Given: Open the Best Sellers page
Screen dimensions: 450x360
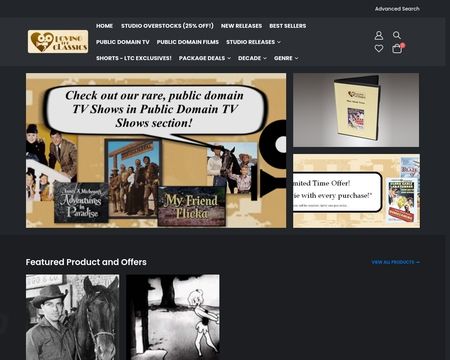Looking at the screenshot, I should (288, 26).
